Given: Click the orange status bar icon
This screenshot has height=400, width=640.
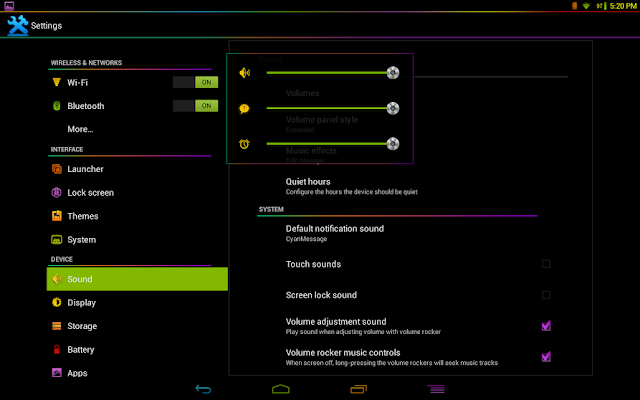Looking at the screenshot, I should (574, 6).
